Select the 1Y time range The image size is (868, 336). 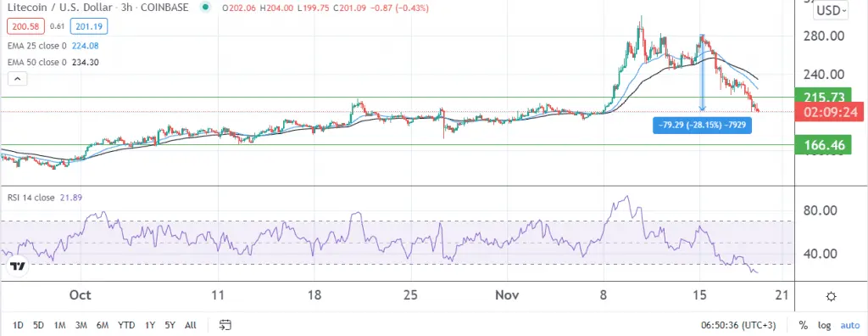coord(149,326)
